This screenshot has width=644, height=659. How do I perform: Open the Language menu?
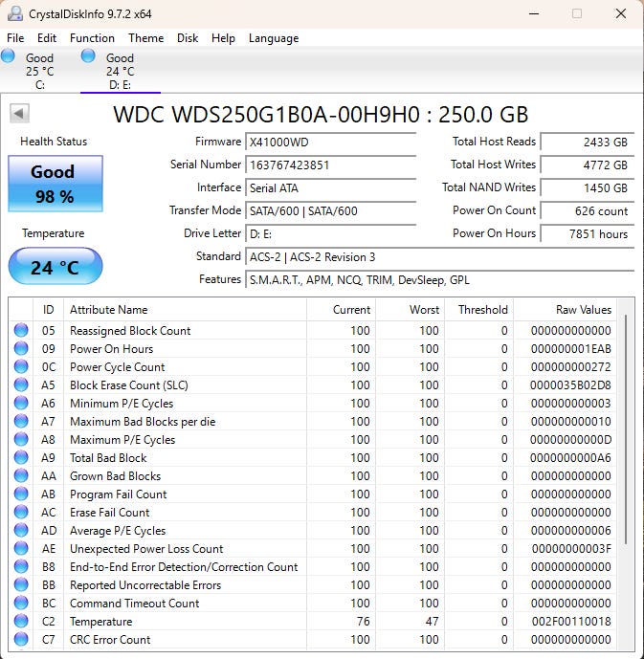274,38
